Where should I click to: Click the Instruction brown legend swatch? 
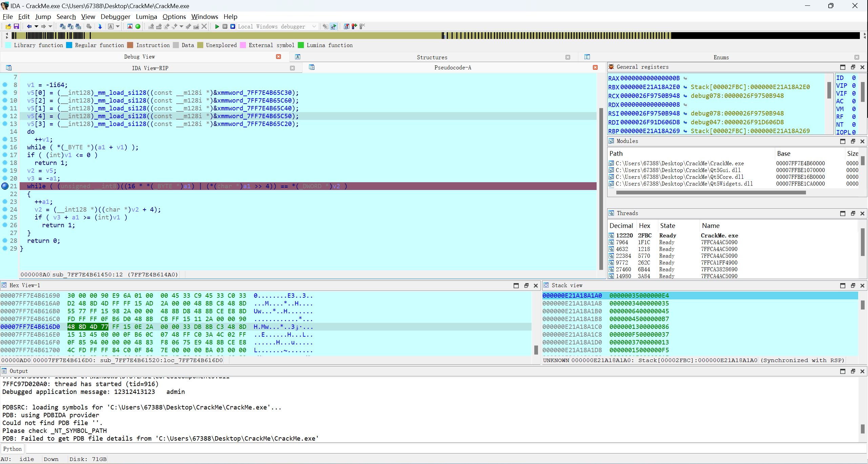(x=130, y=45)
